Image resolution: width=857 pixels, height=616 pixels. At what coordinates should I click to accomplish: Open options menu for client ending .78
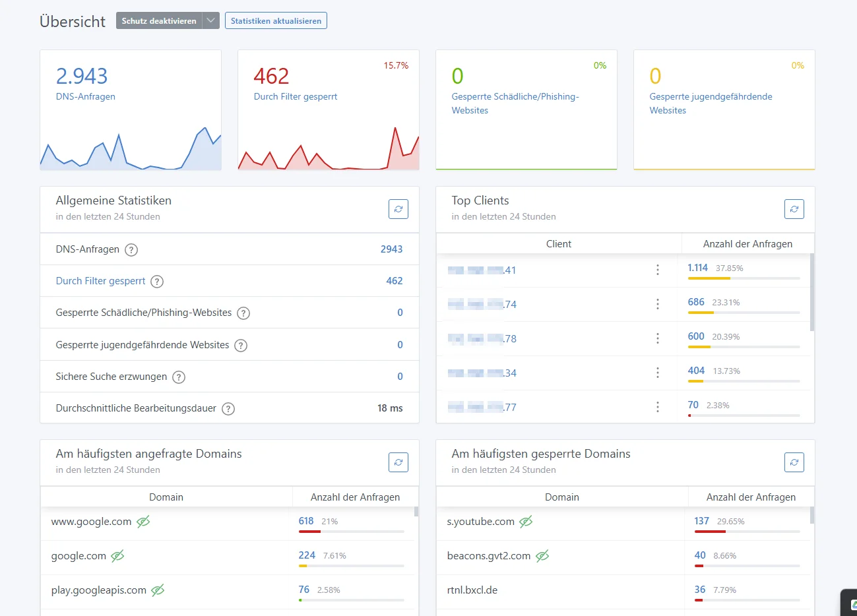pyautogui.click(x=658, y=338)
